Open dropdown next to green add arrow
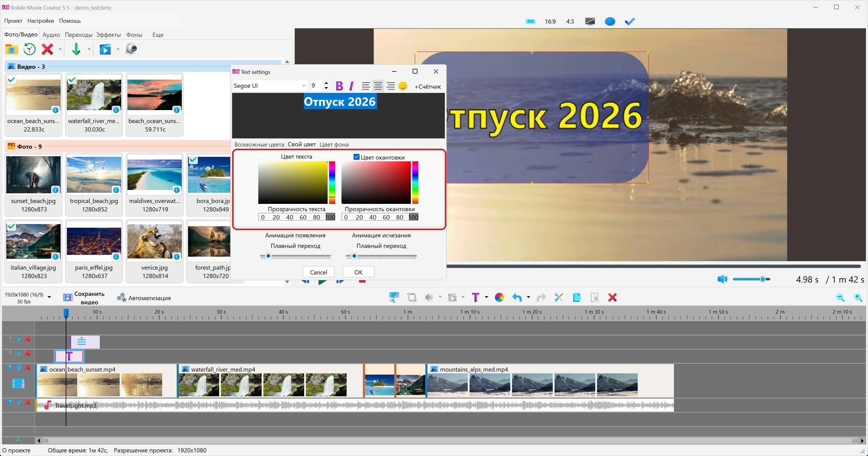 tap(89, 49)
